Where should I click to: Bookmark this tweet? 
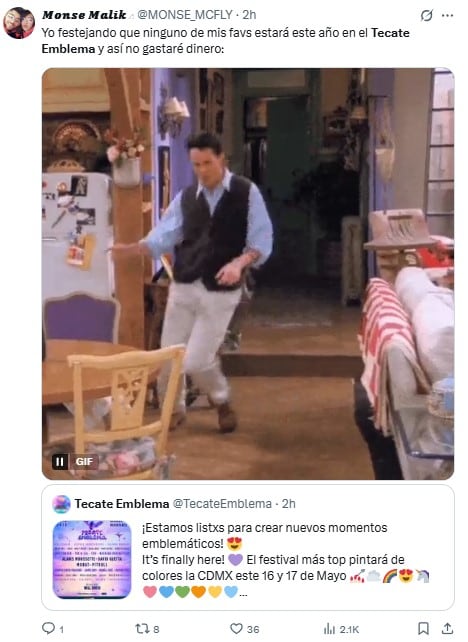423,628
